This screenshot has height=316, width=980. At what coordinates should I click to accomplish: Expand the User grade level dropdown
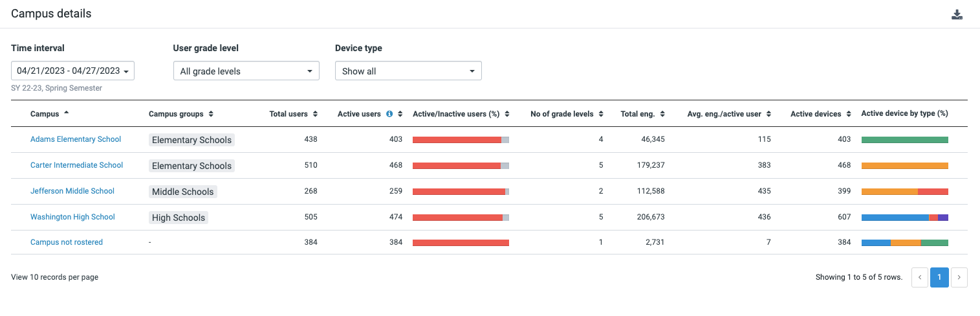point(246,71)
